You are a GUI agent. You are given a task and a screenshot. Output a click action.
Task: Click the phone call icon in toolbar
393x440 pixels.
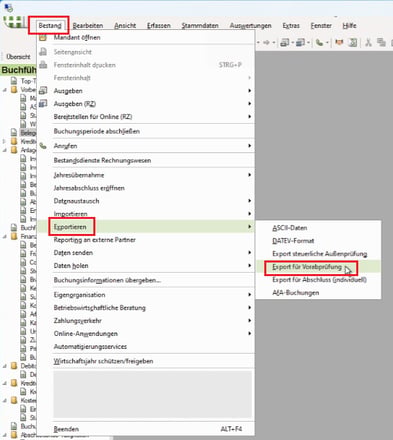pos(320,43)
